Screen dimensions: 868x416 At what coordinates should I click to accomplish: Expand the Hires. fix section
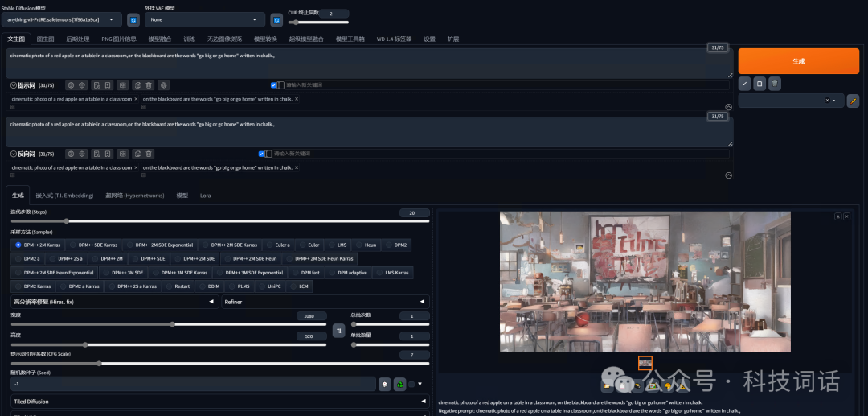coord(114,302)
